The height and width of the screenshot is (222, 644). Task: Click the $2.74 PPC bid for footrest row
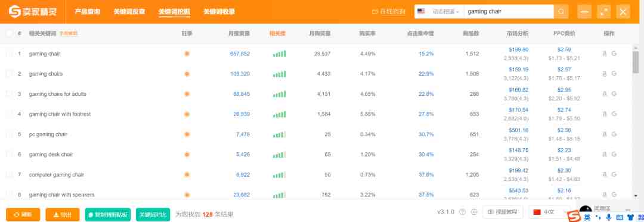coord(564,110)
